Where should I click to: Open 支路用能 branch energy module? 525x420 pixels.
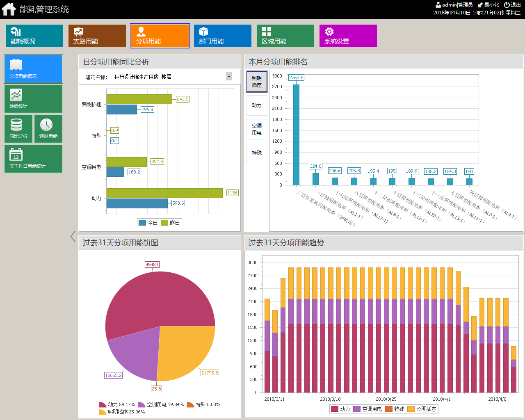point(97,36)
